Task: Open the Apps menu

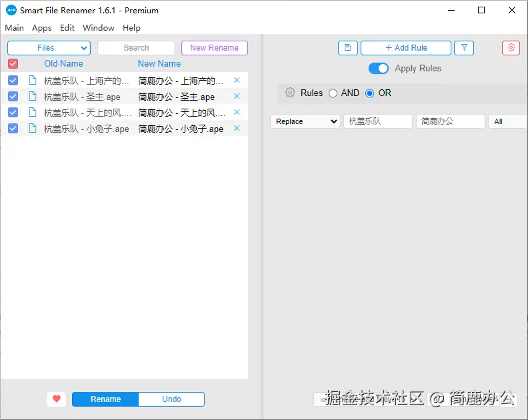Action: point(42,27)
